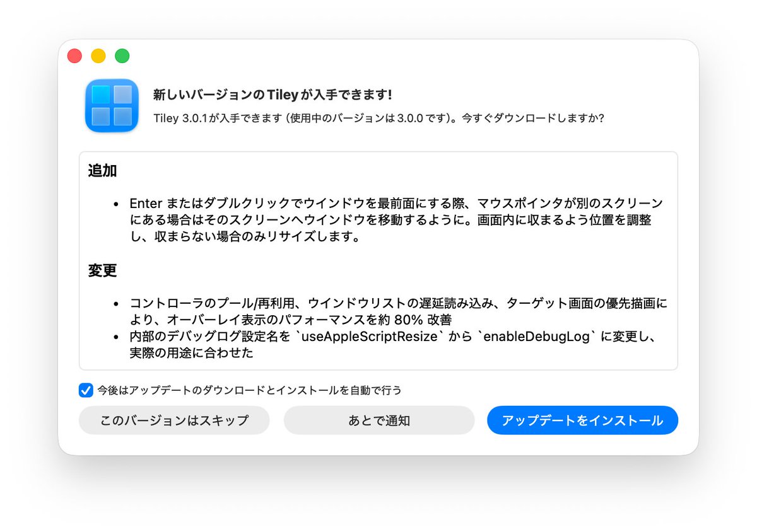
Task: Click the Tiley app icon
Action: coord(112,106)
